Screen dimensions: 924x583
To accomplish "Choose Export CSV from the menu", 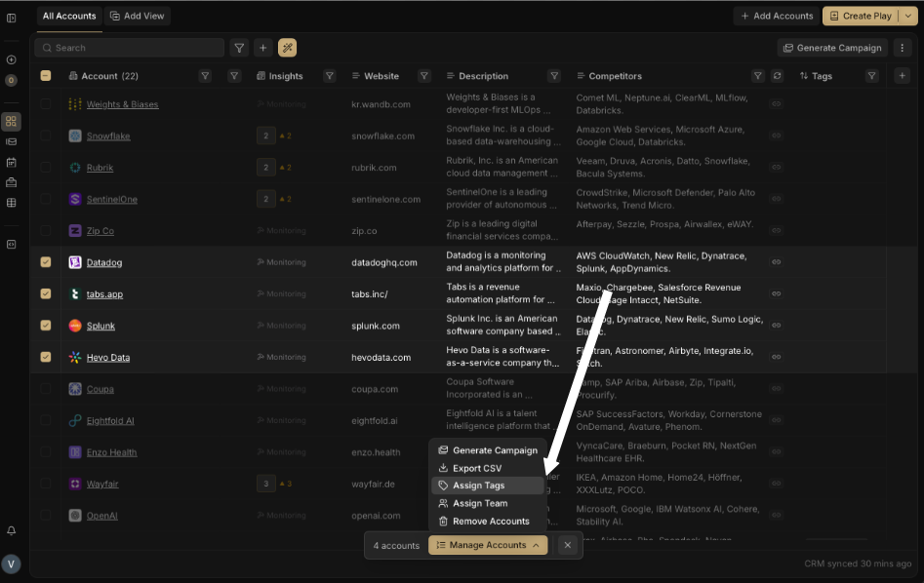I will (x=476, y=468).
